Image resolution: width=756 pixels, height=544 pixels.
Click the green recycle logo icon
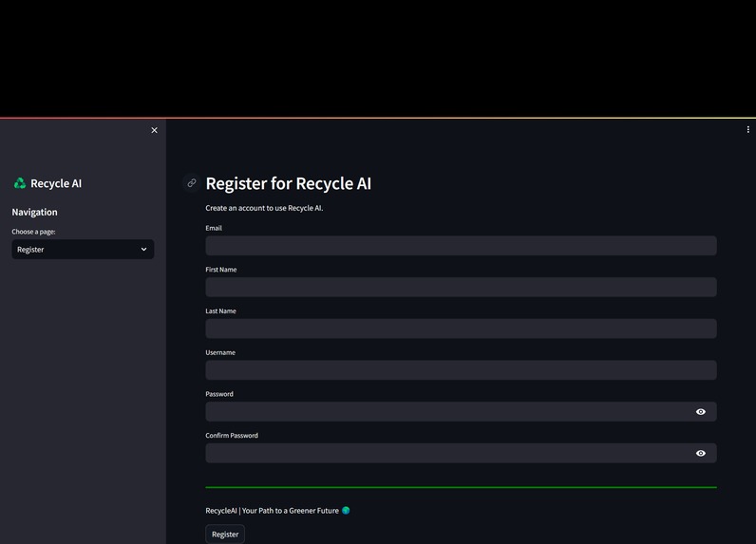pyautogui.click(x=20, y=183)
